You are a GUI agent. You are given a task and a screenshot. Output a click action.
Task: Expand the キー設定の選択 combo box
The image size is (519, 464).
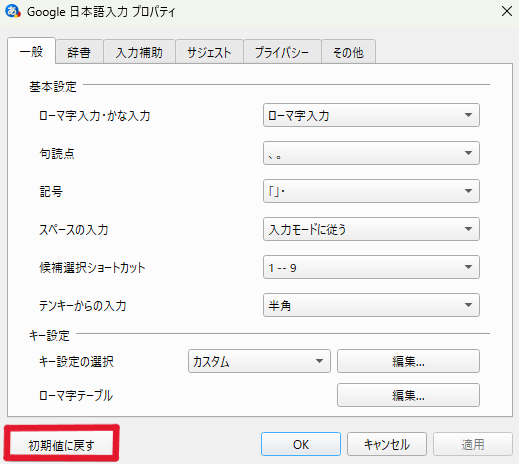click(x=259, y=361)
